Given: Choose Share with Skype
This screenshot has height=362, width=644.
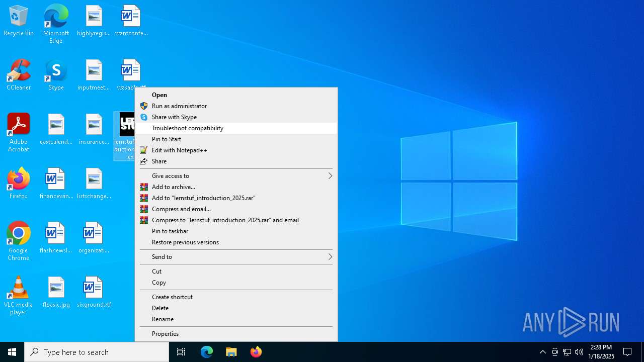Looking at the screenshot, I should pyautogui.click(x=236, y=117).
